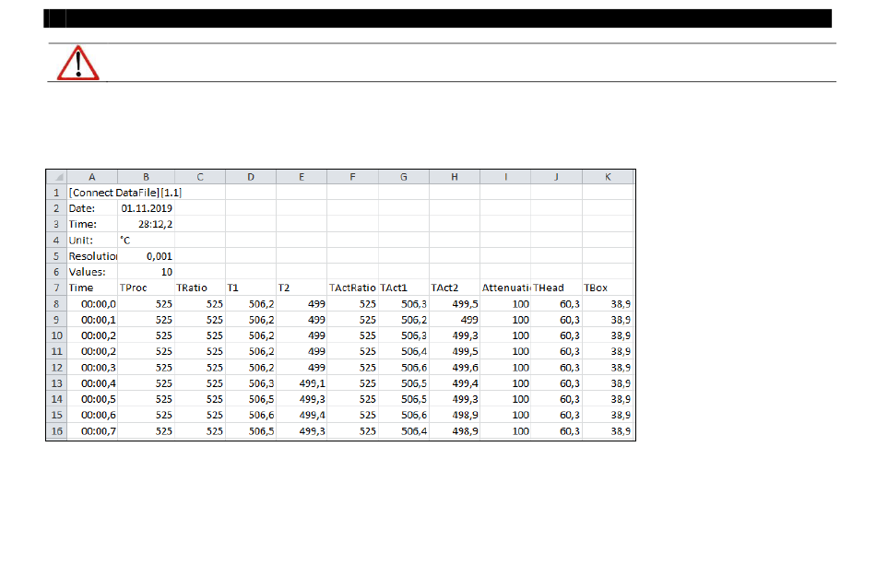Click the 'T1' column heading

pos(251,288)
